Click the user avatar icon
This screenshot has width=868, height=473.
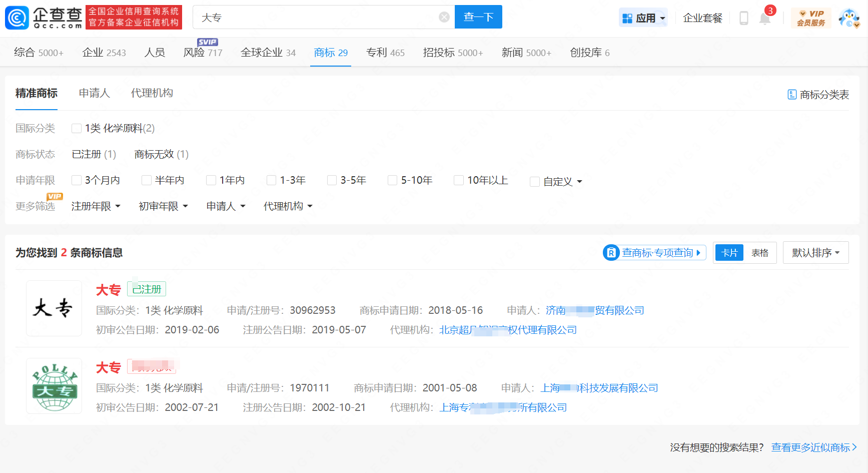(x=848, y=18)
